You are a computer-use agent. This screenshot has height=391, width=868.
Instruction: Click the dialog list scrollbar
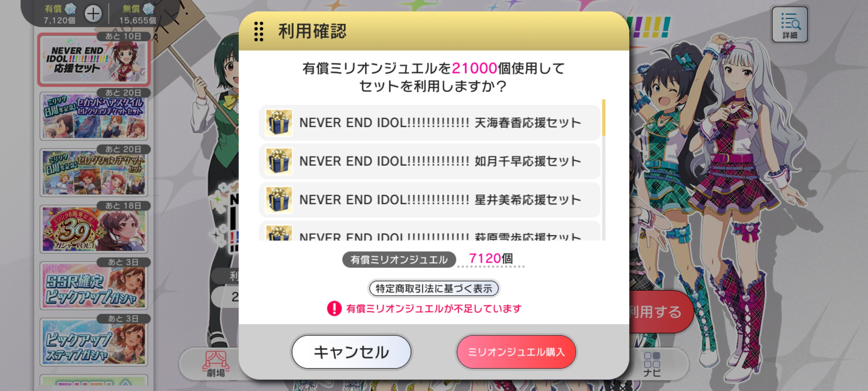pos(604,170)
